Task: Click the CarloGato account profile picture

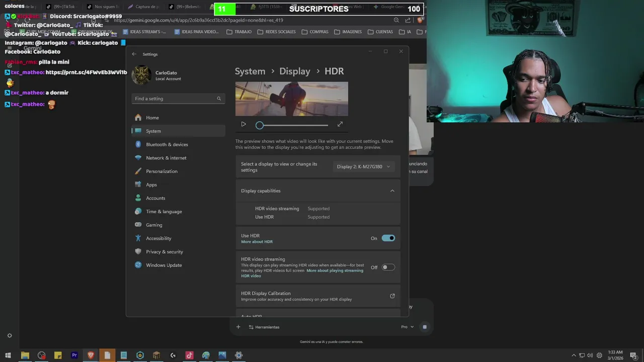Action: [141, 75]
